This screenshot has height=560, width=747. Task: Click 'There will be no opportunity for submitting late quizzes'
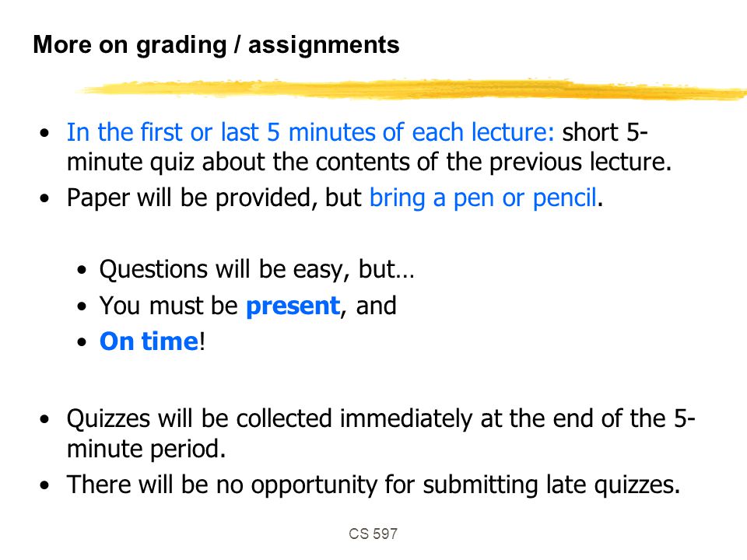tap(373, 485)
